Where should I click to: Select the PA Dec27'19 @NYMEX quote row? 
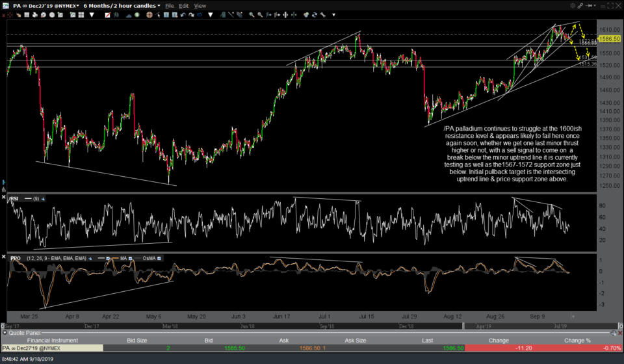tap(51, 348)
